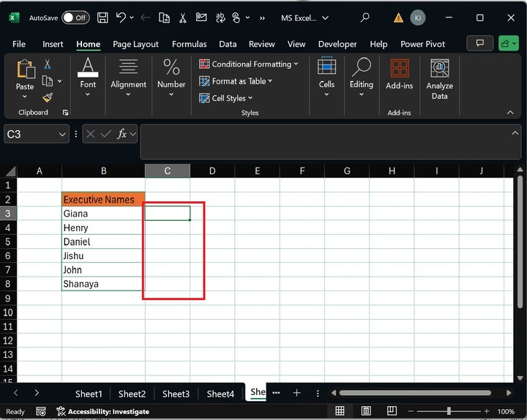Open the Formulas ribbon tab
The height and width of the screenshot is (420, 527).
(190, 44)
